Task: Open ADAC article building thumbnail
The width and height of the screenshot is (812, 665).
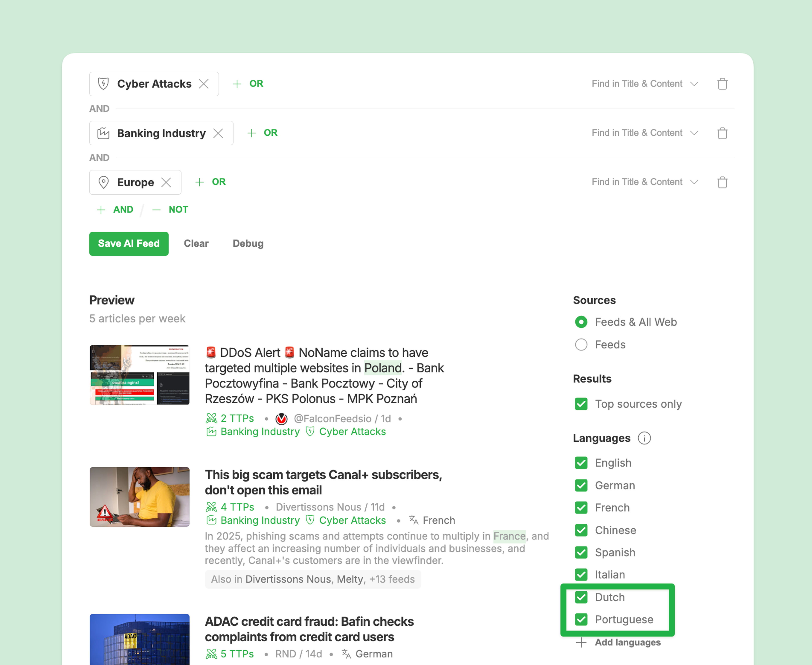Action: 139,639
